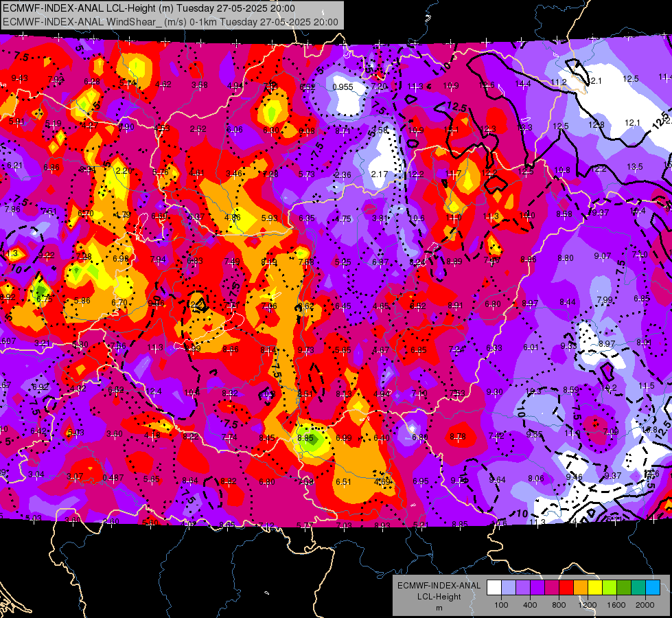Image resolution: width=672 pixels, height=618 pixels.
Task: Click the wind shear value 2.20
Action: click(x=124, y=171)
